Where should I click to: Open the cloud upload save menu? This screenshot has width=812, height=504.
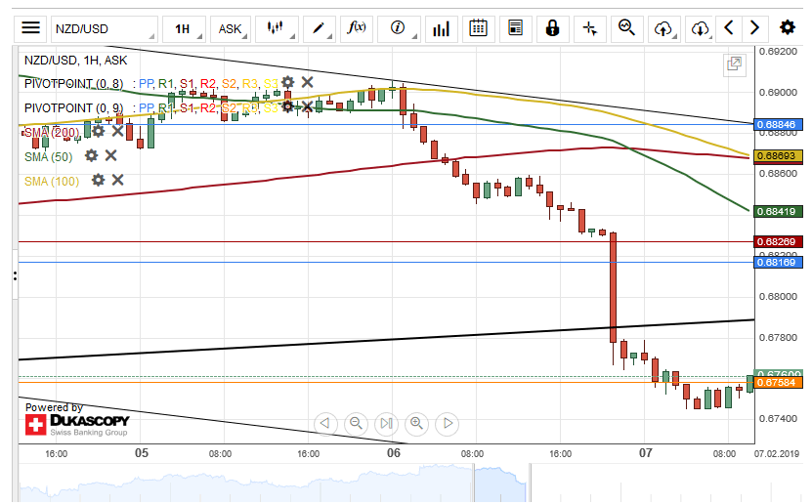point(663,28)
